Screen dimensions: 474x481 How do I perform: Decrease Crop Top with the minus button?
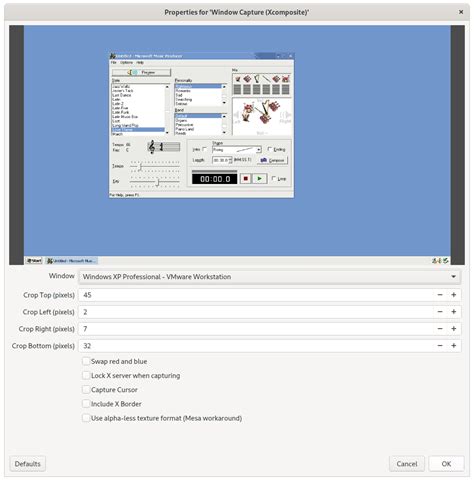[440, 295]
